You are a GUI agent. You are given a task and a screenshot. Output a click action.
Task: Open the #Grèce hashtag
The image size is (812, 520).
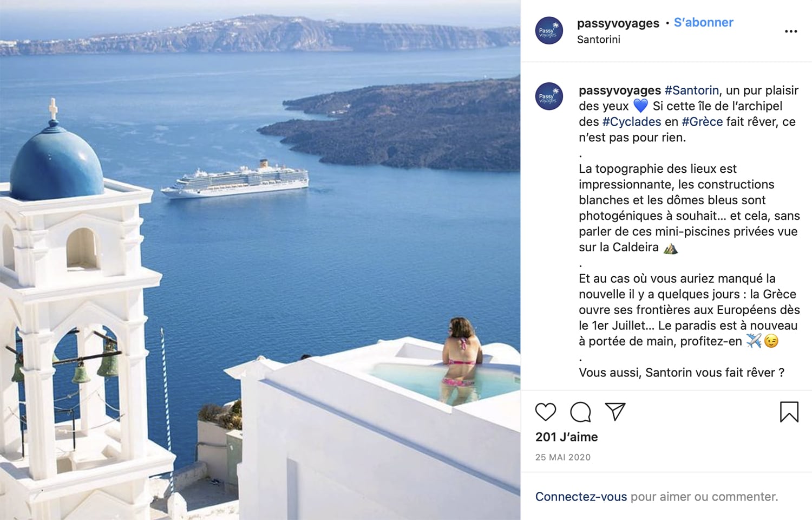[x=702, y=122]
